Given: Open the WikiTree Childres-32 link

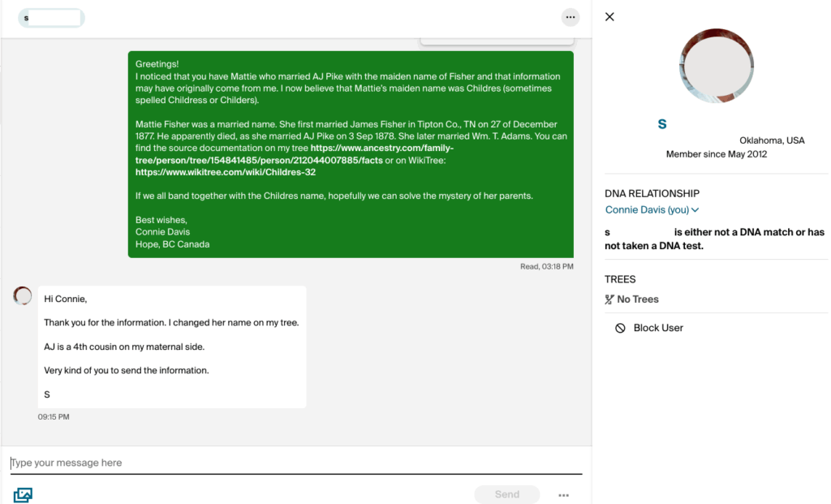Looking at the screenshot, I should [x=226, y=172].
